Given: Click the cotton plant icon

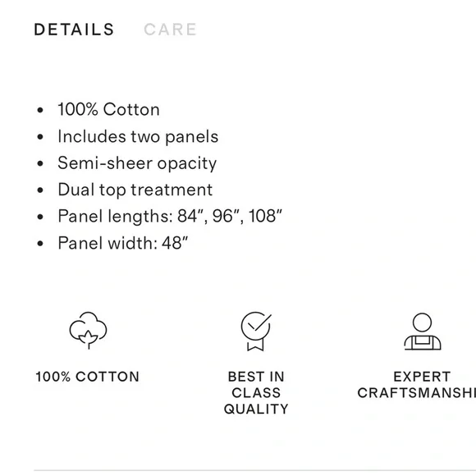Looking at the screenshot, I should [88, 330].
